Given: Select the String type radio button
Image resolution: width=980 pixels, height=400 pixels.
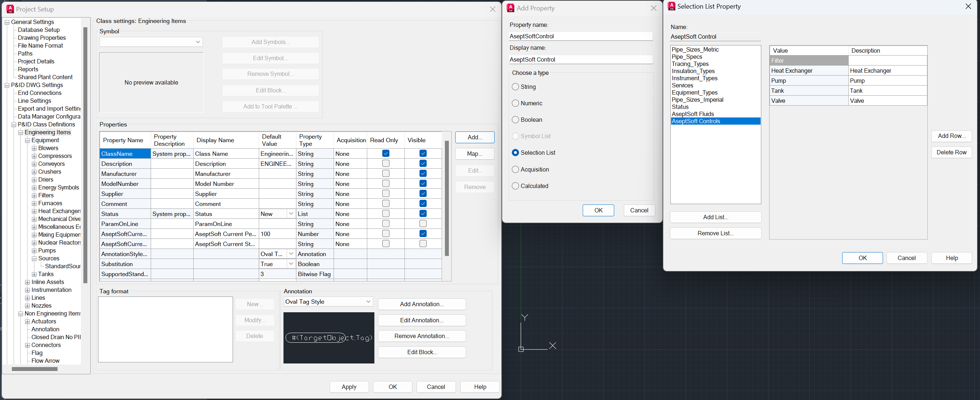Looking at the screenshot, I should (515, 87).
